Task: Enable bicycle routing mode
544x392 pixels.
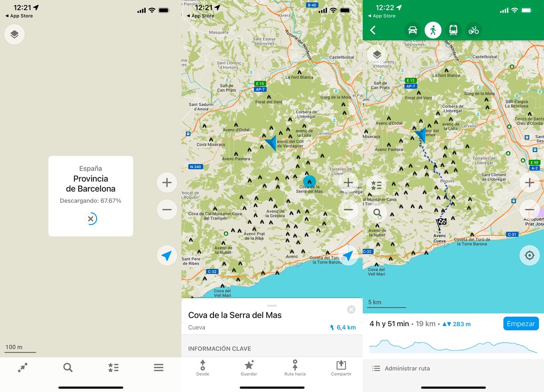Action: [x=474, y=30]
